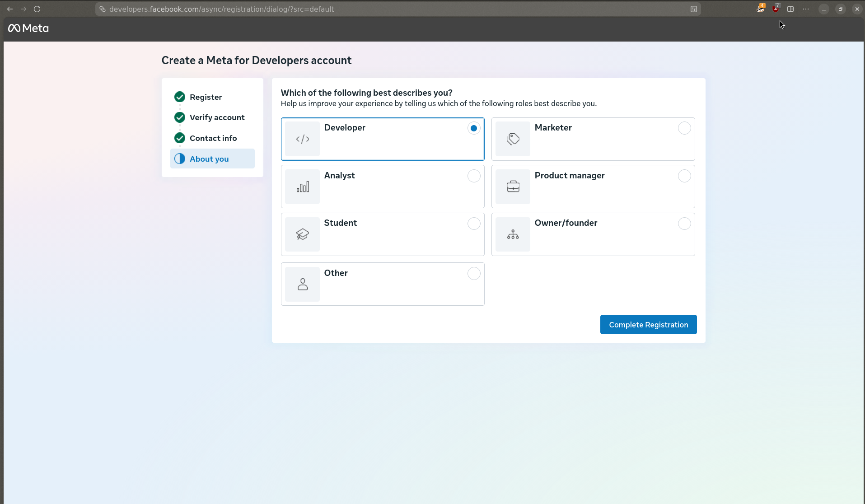This screenshot has width=865, height=504.
Task: Reload the page with the refresh icon
Action: 37,9
